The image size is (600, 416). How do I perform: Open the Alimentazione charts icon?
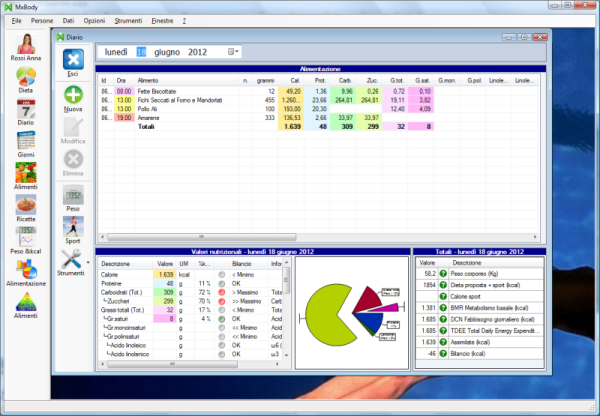pos(26,269)
